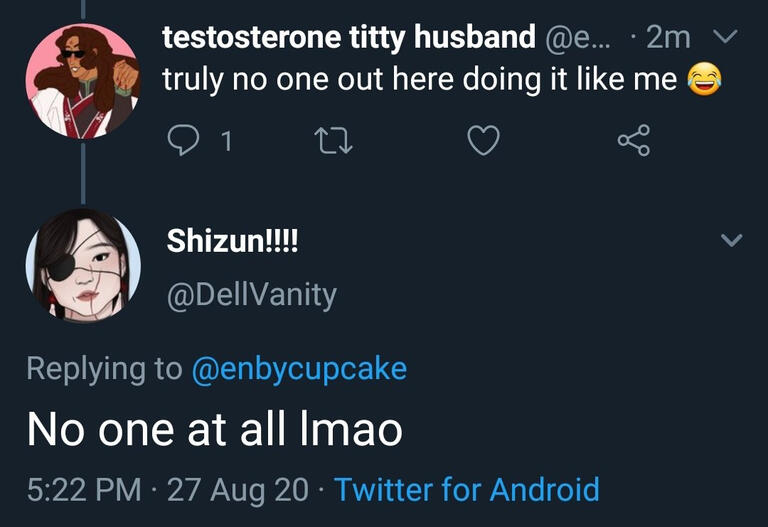768x527 pixels.
Task: Open the Twitter for Android link
Action: pos(466,490)
